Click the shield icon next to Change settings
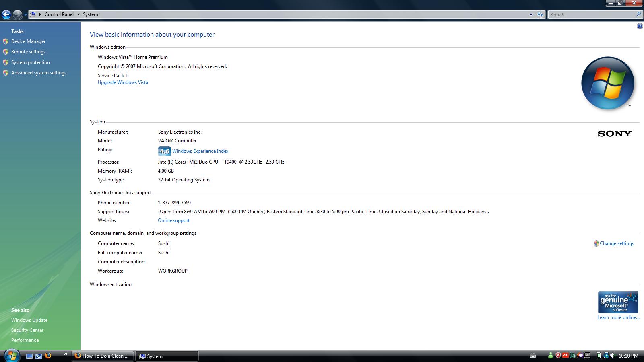 pos(597,243)
